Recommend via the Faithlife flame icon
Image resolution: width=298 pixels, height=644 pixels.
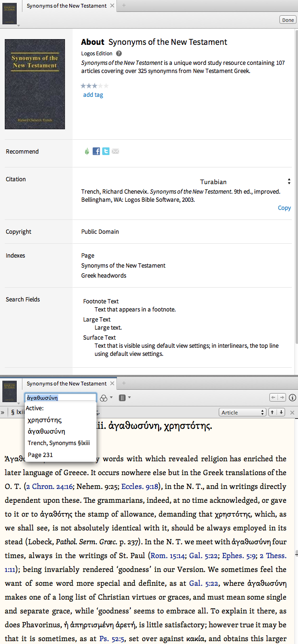tap(87, 151)
